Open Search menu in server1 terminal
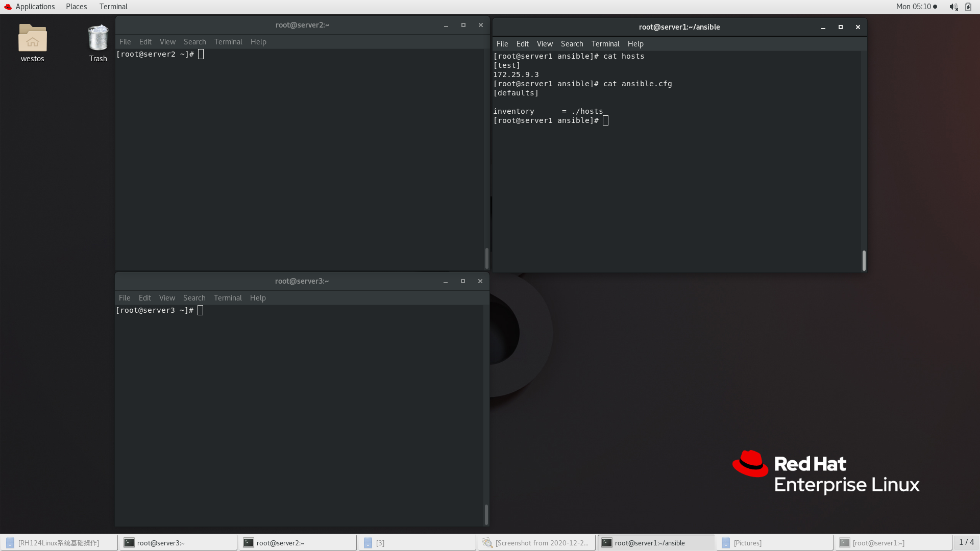Screen dimensions: 980x551 click(572, 44)
